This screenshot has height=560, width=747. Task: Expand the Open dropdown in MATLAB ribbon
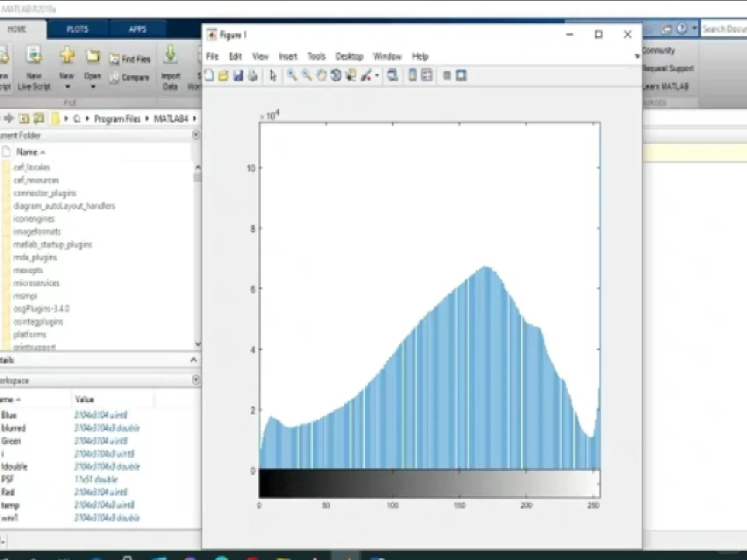pos(93,87)
